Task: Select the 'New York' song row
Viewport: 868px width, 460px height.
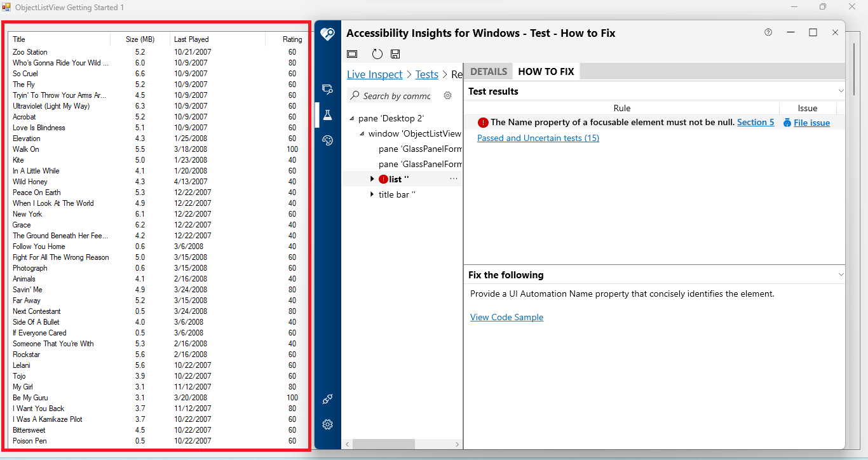Action: [157, 214]
